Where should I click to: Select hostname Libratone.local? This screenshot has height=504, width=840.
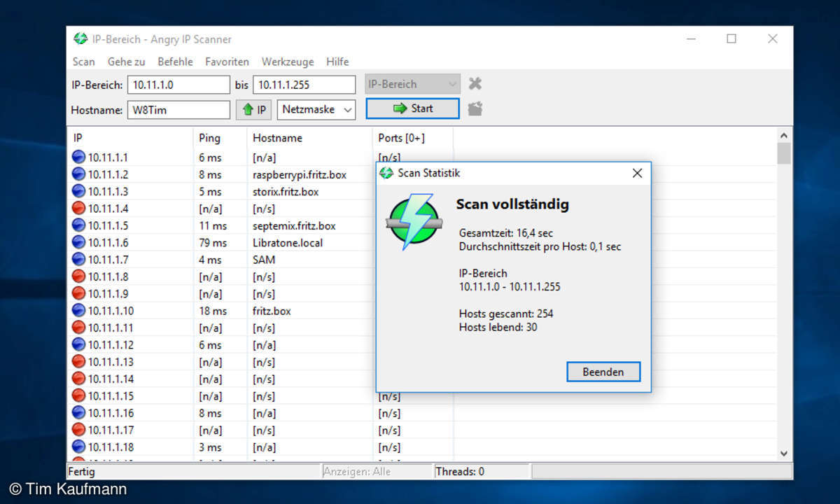coord(288,242)
